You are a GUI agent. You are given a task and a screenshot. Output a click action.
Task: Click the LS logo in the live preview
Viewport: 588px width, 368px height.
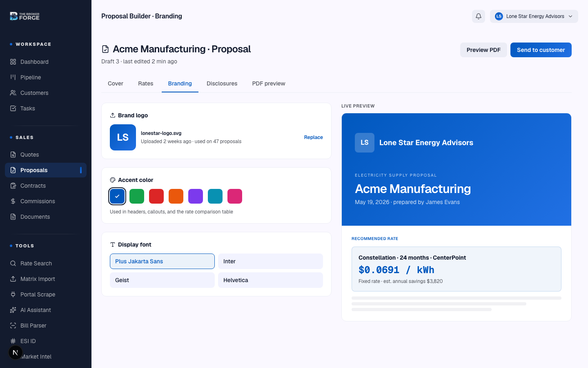(365, 143)
